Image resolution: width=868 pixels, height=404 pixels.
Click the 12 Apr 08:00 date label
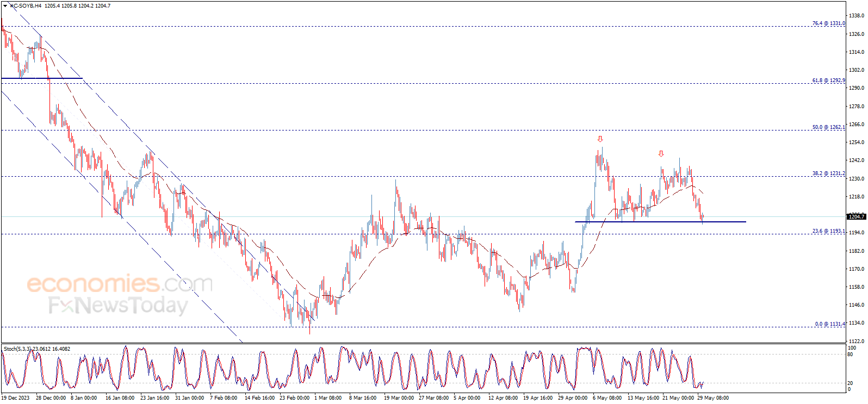[503, 398]
